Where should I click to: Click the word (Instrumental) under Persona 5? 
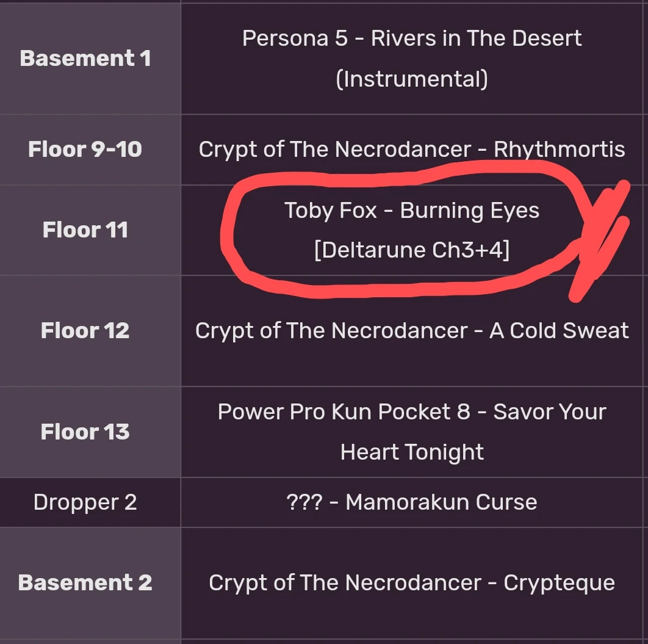pos(412,79)
